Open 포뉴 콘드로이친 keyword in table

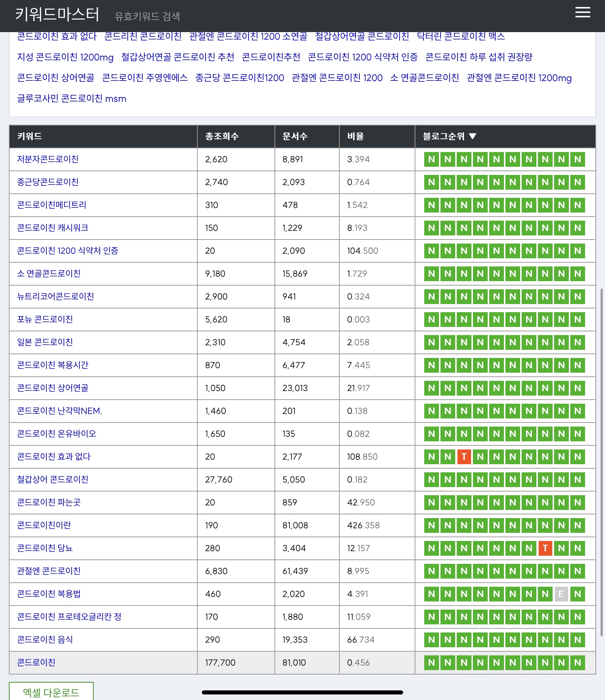(x=45, y=319)
